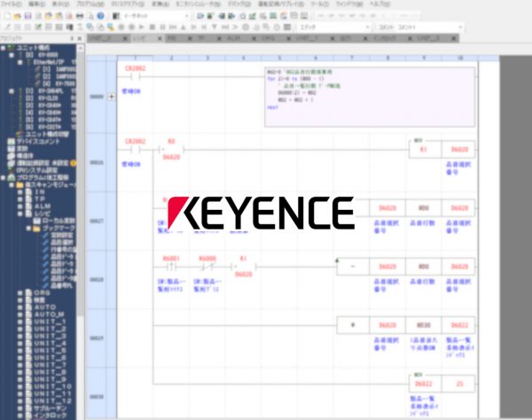Open the コメント コメント1 dropdown
The image size is (532, 420).
click(460, 27)
